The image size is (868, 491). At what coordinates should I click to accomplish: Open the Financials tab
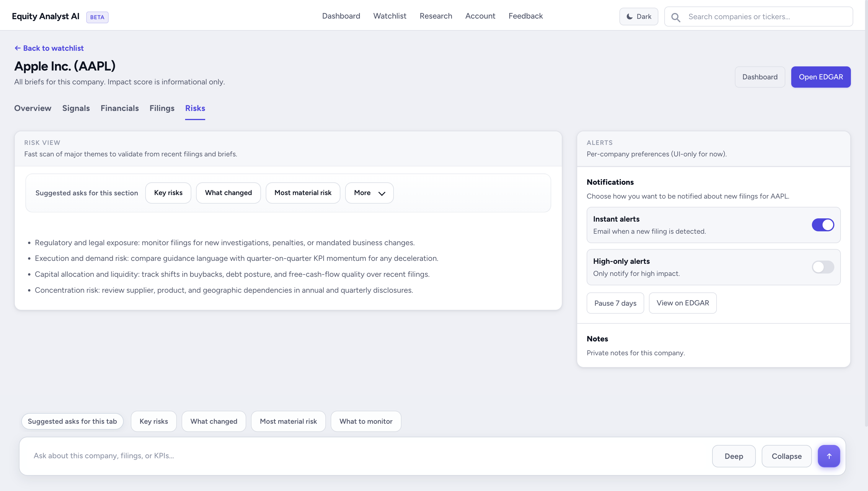[x=119, y=108]
